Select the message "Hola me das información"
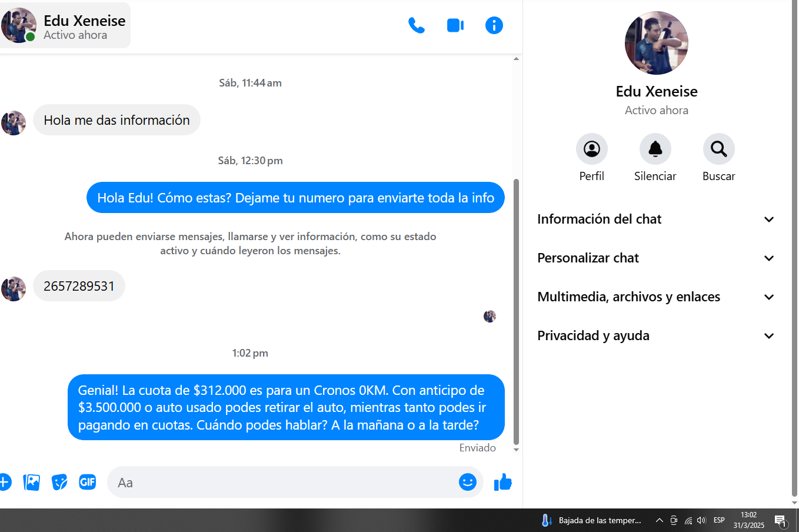Image resolution: width=799 pixels, height=532 pixels. [x=116, y=120]
